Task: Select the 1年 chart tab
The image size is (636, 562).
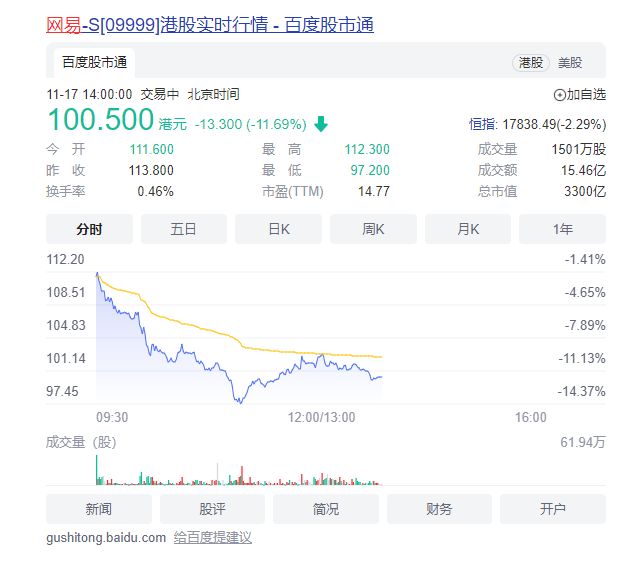Action: pyautogui.click(x=563, y=229)
